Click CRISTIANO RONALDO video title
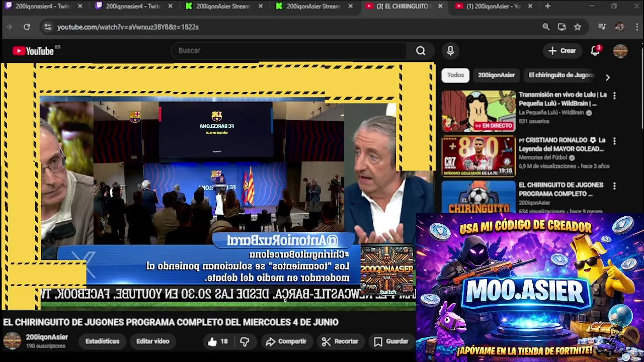Screen dimensions: 644x362 pyautogui.click(x=561, y=144)
